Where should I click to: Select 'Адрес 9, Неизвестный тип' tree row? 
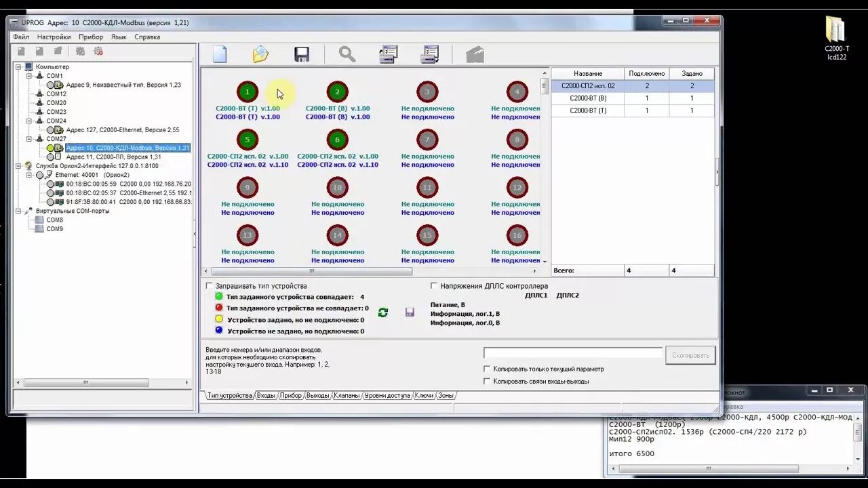coord(123,85)
